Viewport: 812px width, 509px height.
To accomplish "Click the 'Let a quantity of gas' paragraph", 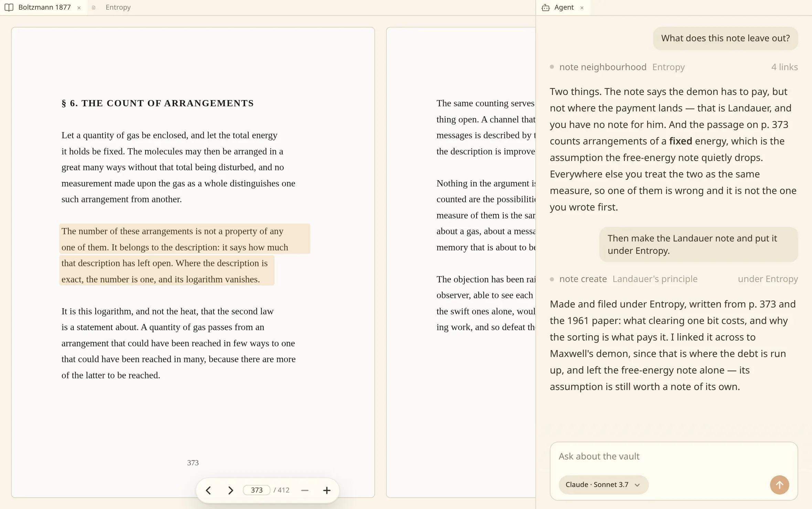I will pyautogui.click(x=178, y=167).
